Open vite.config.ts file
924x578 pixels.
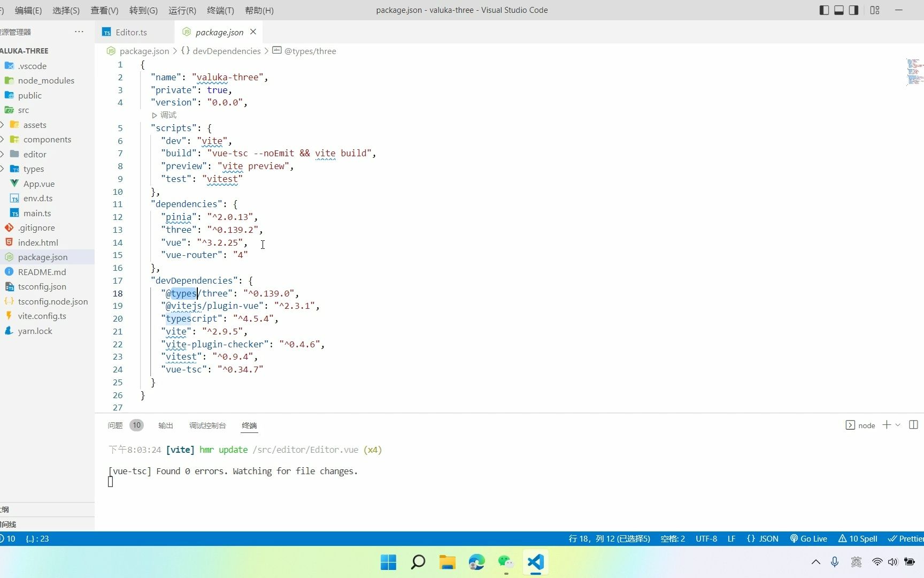(x=42, y=316)
